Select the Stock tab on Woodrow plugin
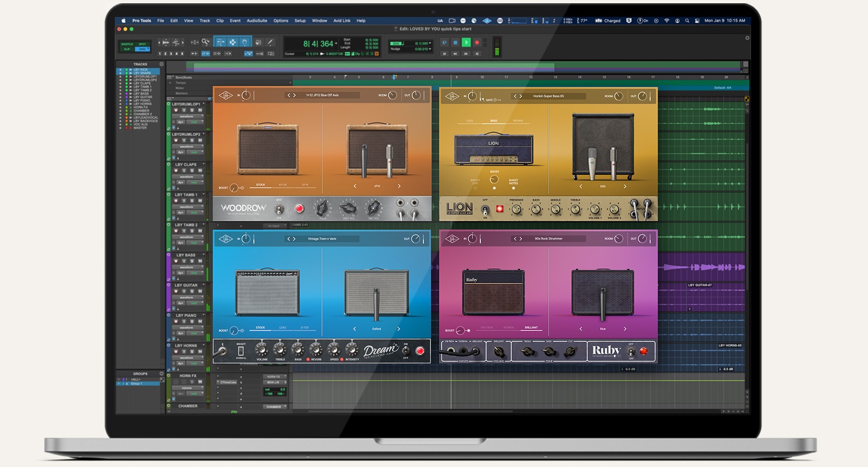The image size is (868, 467). tap(261, 185)
